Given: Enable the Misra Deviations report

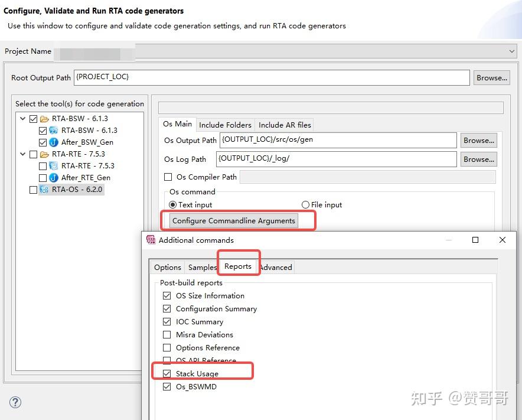Looking at the screenshot, I should [x=167, y=334].
